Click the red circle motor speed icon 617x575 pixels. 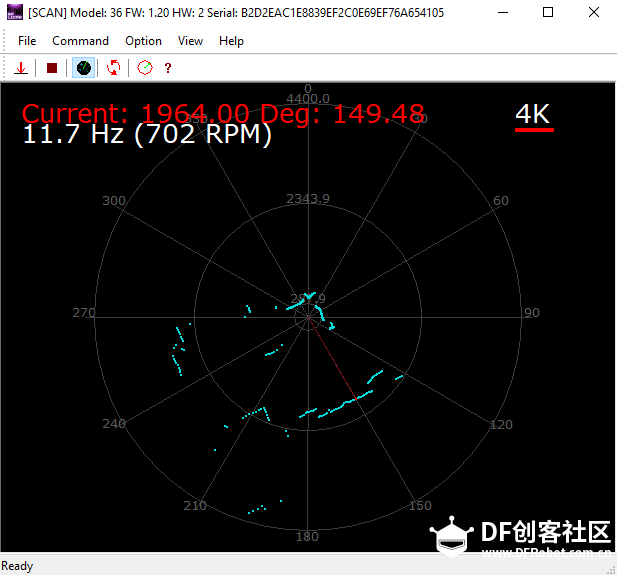tap(144, 68)
